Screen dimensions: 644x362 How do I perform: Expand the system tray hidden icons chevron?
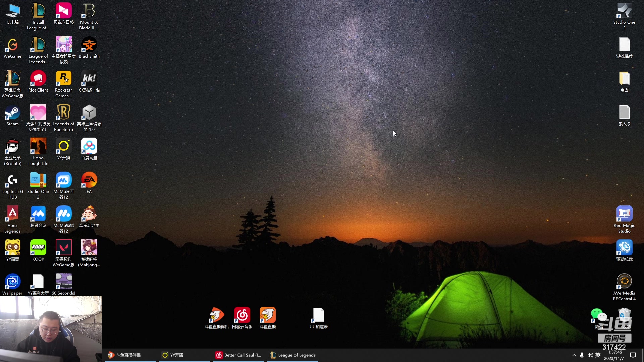point(574,355)
